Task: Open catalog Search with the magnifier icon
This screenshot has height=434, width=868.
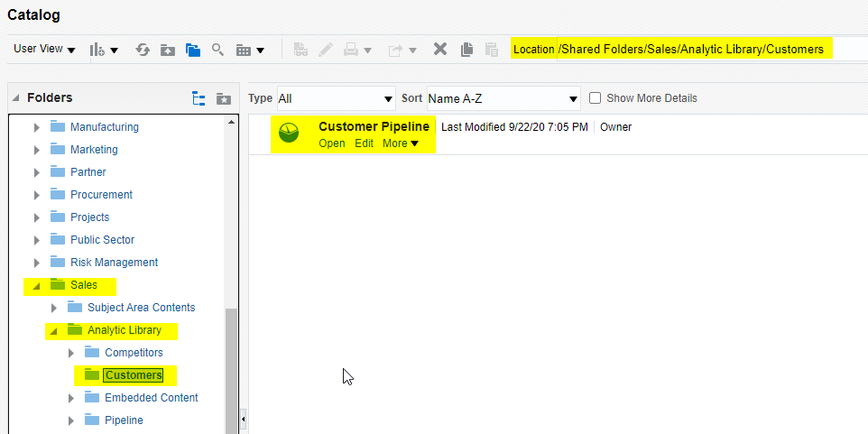Action: [217, 50]
